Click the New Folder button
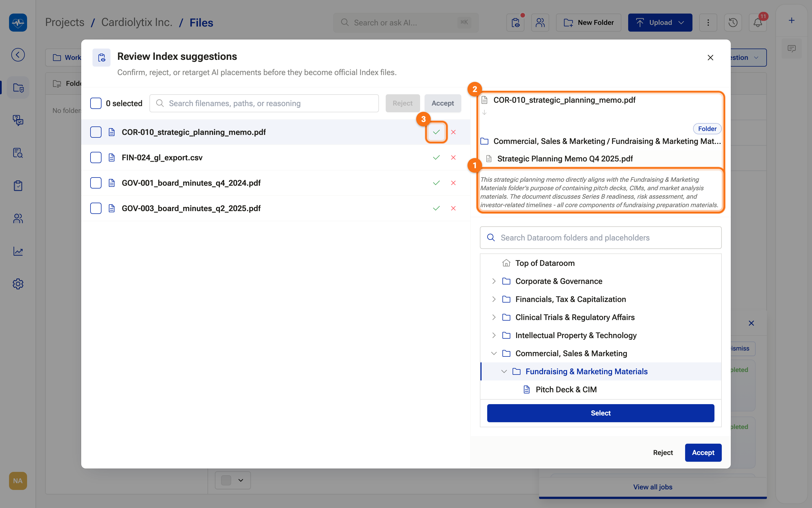 588,23
